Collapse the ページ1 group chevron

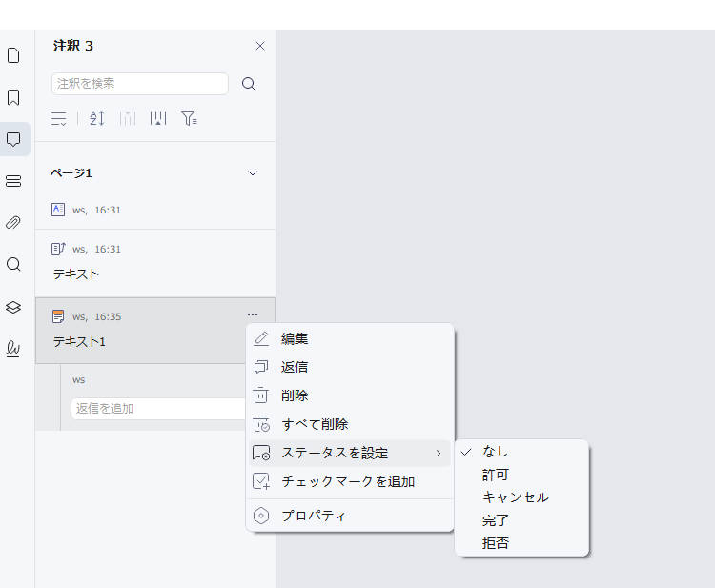[x=253, y=173]
